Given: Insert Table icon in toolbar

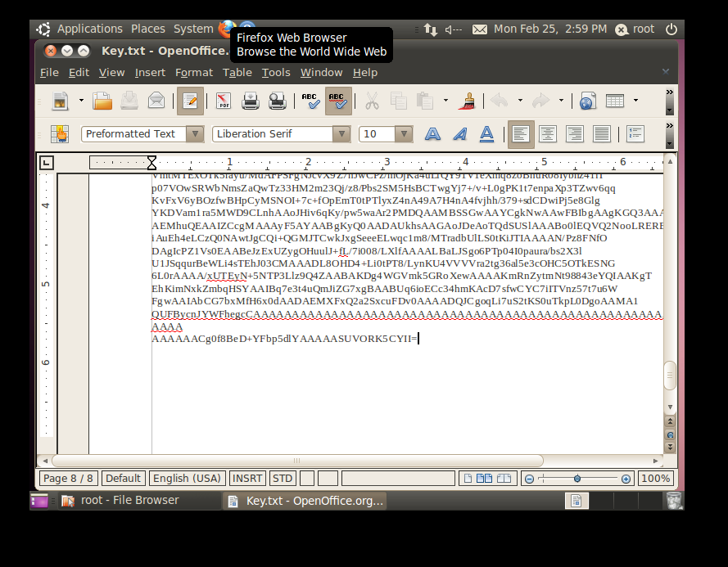Looking at the screenshot, I should [x=615, y=101].
